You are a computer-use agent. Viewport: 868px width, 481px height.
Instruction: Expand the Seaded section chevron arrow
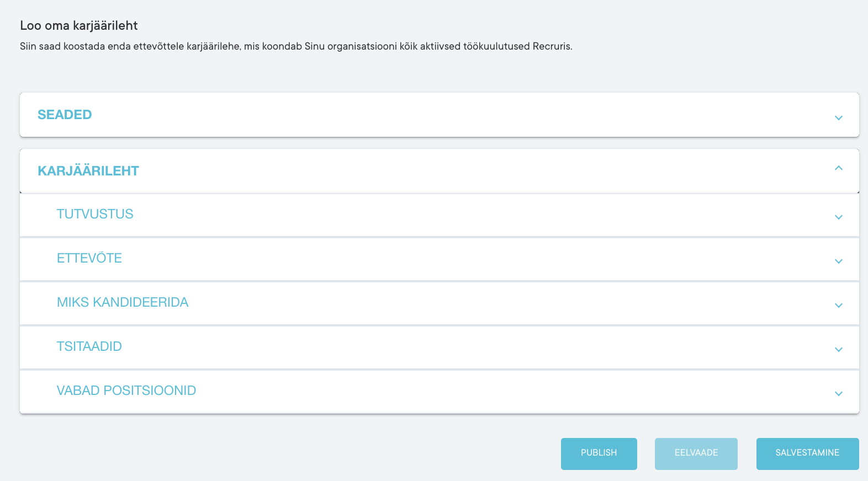pos(838,117)
